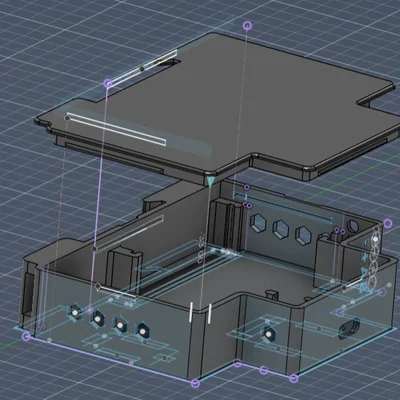Select the leftmost hex nut on the front wall

(74, 312)
